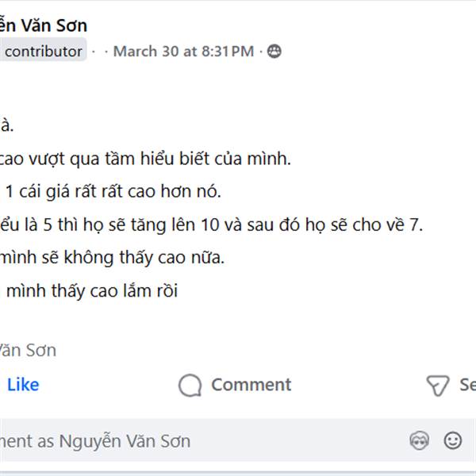Click the line ending with cao hơn nó

click(111, 191)
